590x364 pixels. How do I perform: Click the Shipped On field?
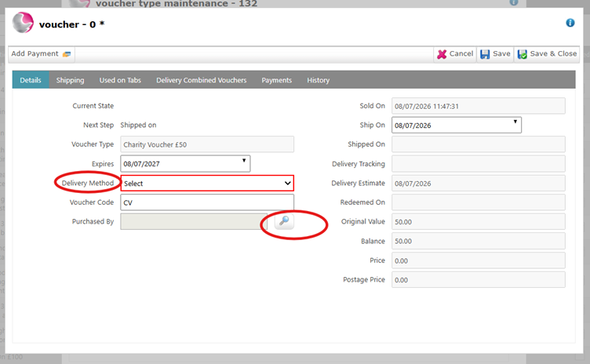pos(479,144)
